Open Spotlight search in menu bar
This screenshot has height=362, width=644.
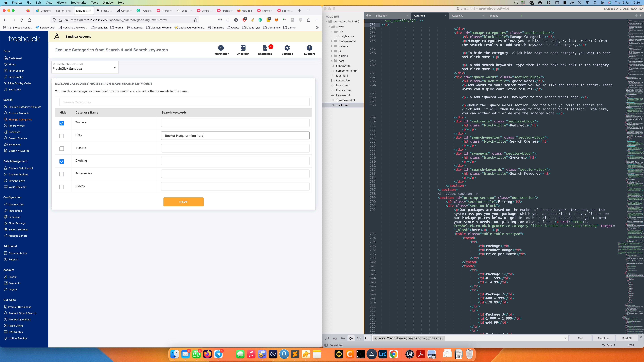595,3
